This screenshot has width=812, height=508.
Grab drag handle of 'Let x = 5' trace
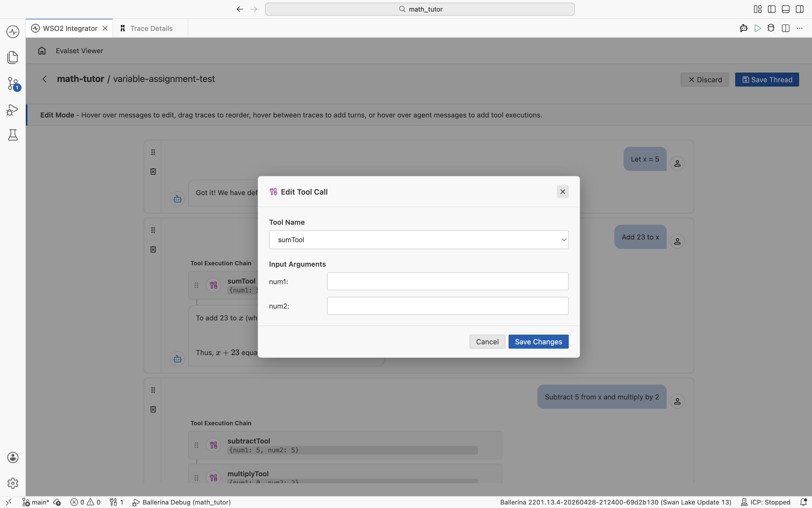(x=153, y=152)
